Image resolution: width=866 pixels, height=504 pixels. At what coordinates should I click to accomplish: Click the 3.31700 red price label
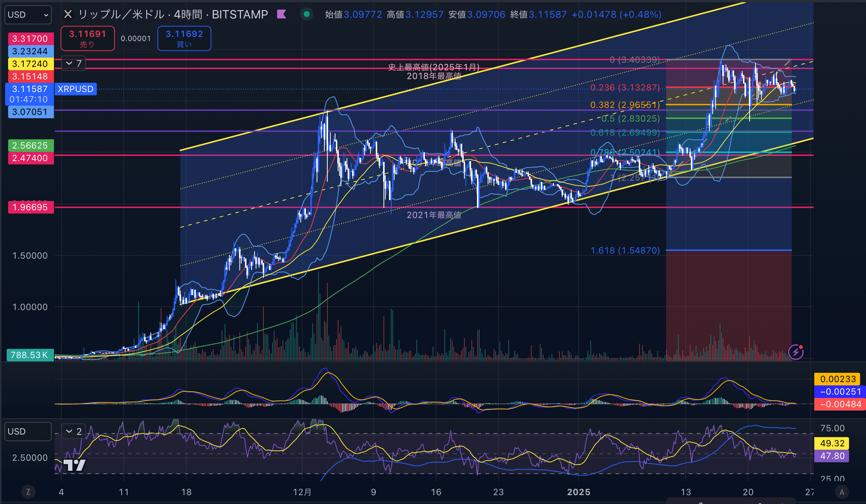click(30, 39)
